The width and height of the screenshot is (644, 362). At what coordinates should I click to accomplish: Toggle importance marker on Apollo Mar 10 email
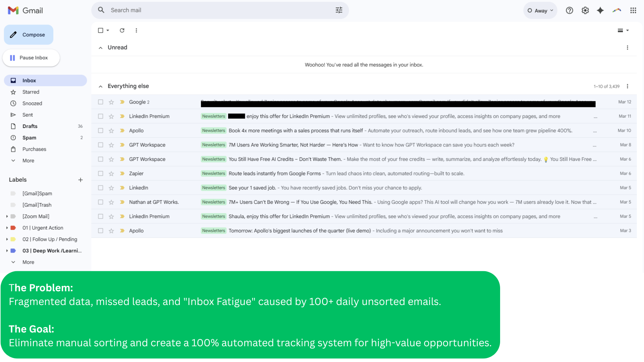[x=122, y=131]
